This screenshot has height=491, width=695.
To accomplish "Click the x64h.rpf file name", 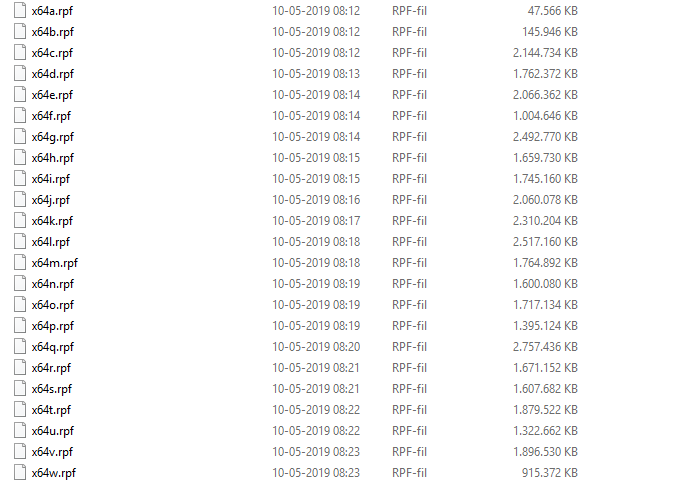I will click(53, 158).
